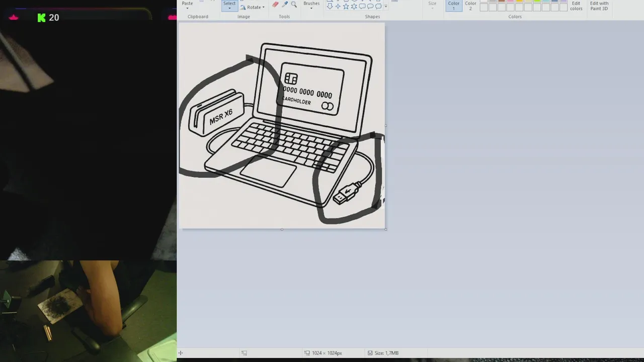
Task: Choose the five-point star shape
Action: pos(346,7)
